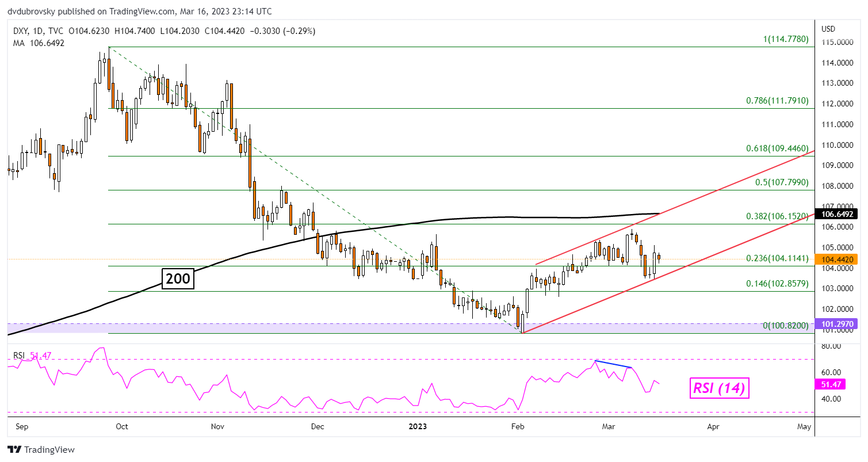Click the Dec label on the time axis
Image resolution: width=868 pixels, height=462 pixels.
317,427
